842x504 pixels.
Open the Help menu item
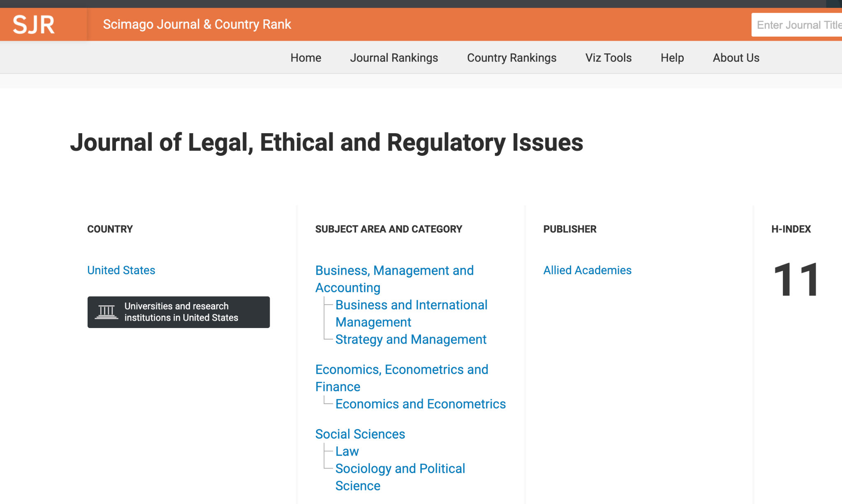click(x=672, y=58)
